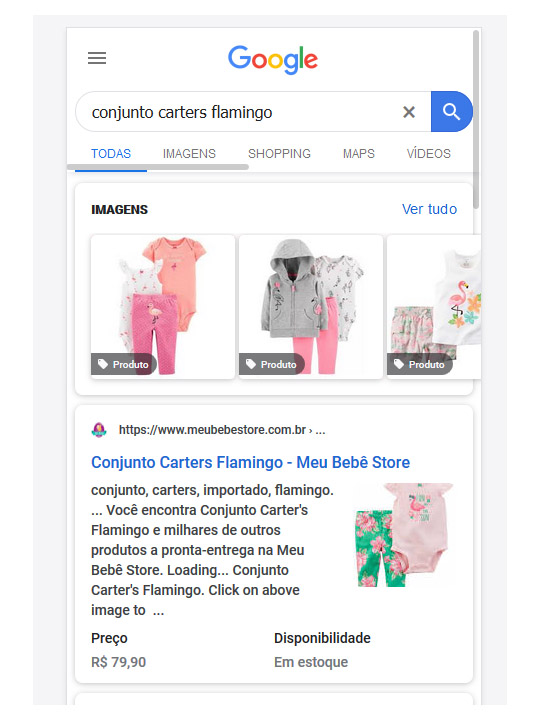Switch to the SHOPPING tab
540x720 pixels.
(x=279, y=153)
